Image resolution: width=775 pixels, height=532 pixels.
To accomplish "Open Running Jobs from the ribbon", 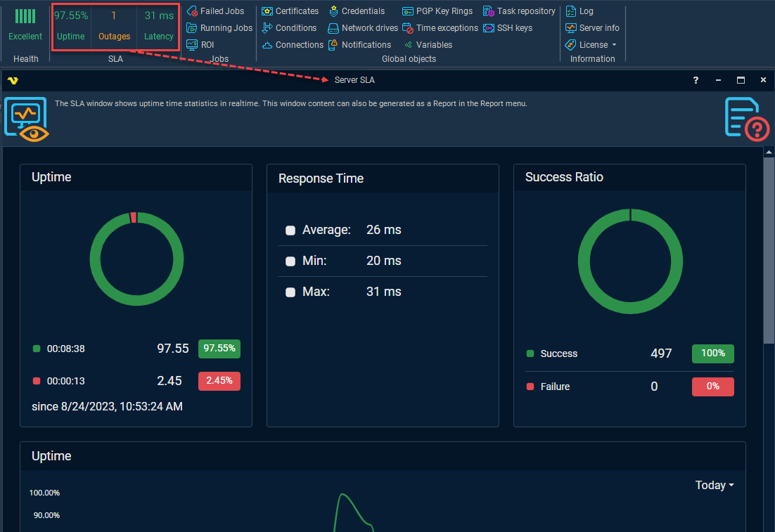I will [192, 28].
